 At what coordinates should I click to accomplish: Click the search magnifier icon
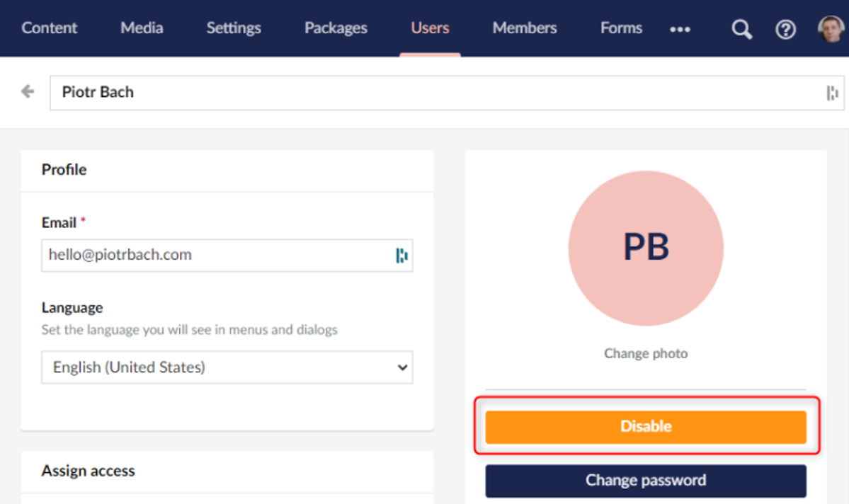(x=741, y=29)
